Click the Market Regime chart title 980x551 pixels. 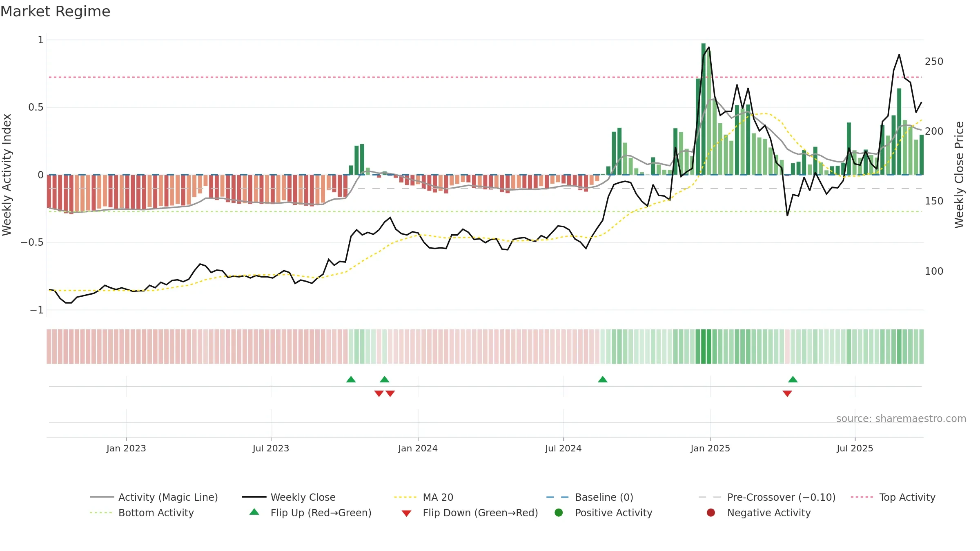point(55,11)
